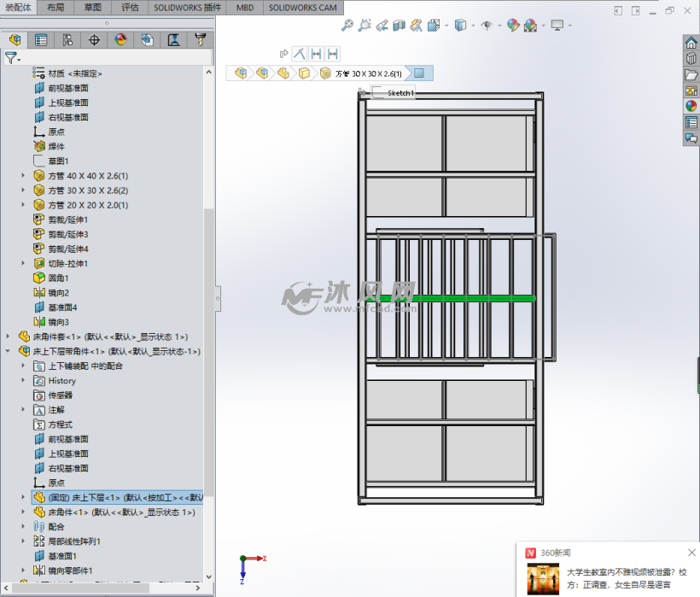The width and height of the screenshot is (700, 597).
Task: Open the View Orientation dropdown arrow
Action: [x=446, y=26]
